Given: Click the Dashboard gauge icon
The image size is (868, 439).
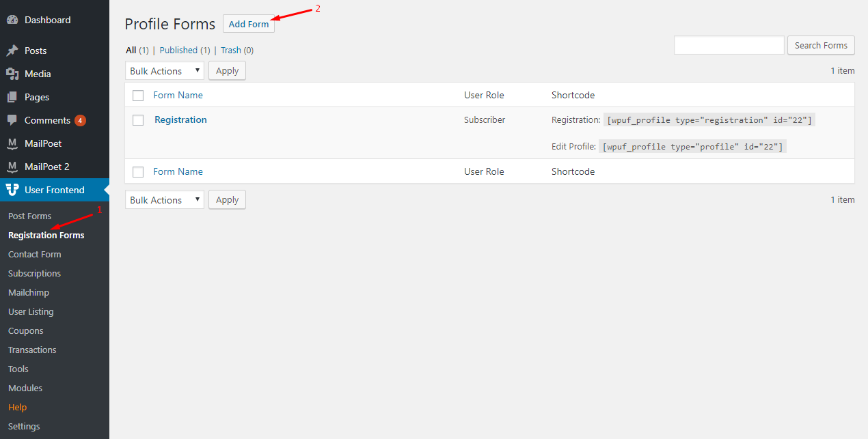Looking at the screenshot, I should pyautogui.click(x=12, y=20).
